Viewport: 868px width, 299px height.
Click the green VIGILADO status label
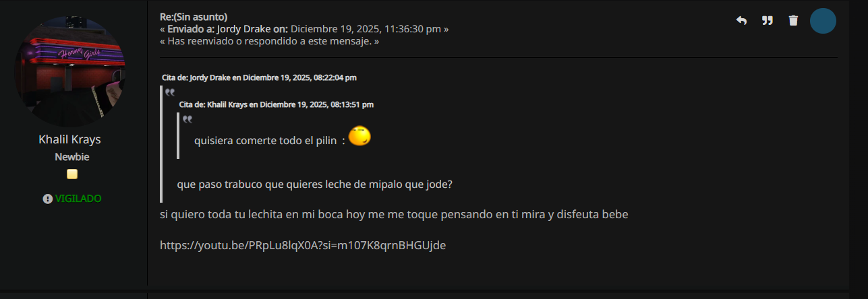pyautogui.click(x=78, y=199)
